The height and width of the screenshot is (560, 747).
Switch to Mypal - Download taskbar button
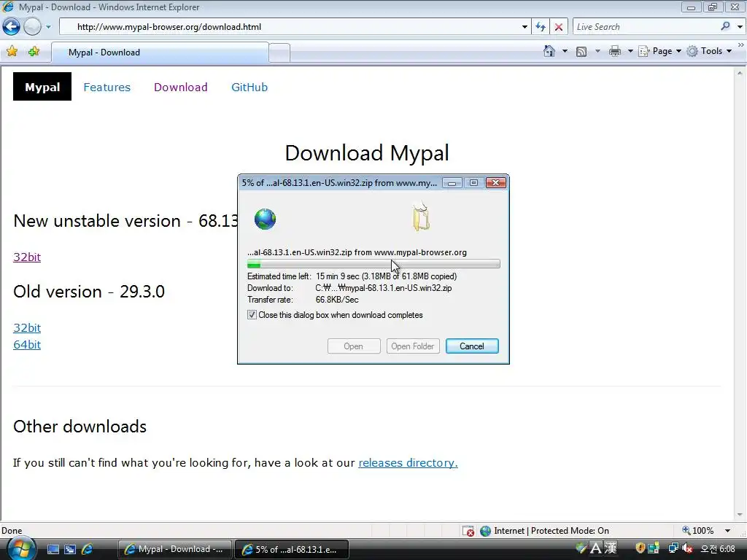pyautogui.click(x=175, y=549)
